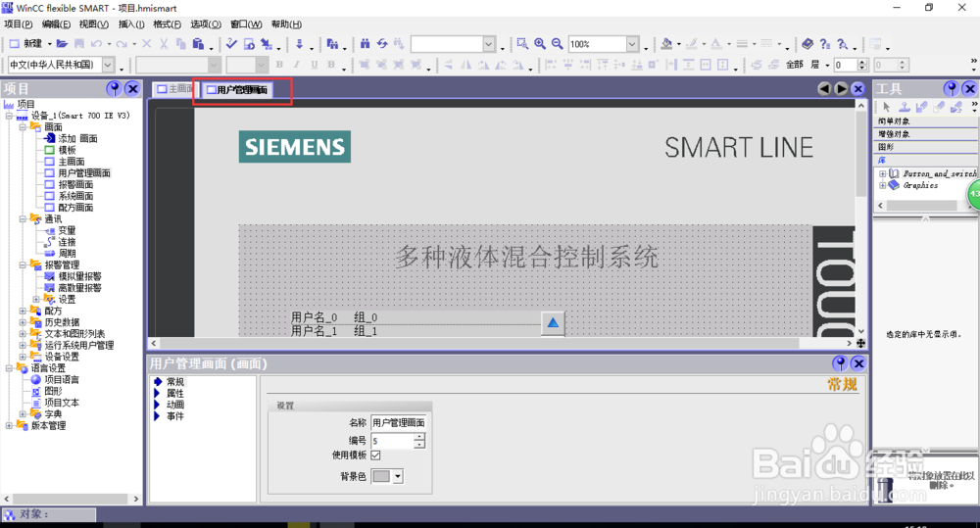Screen dimensions: 980x528
Task: Click the What's this help question icon
Action: coord(825,44)
